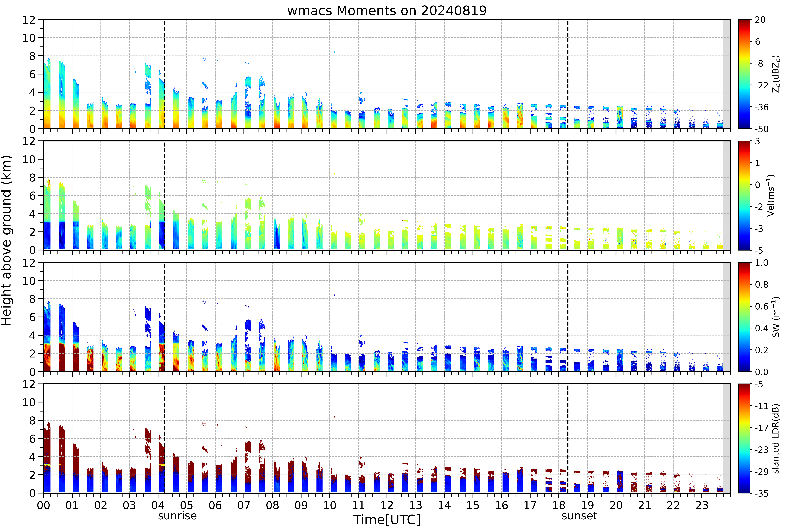This screenshot has width=786, height=532.
Task: Click the grey no-data strip in the top panel
Action: [x=726, y=74]
